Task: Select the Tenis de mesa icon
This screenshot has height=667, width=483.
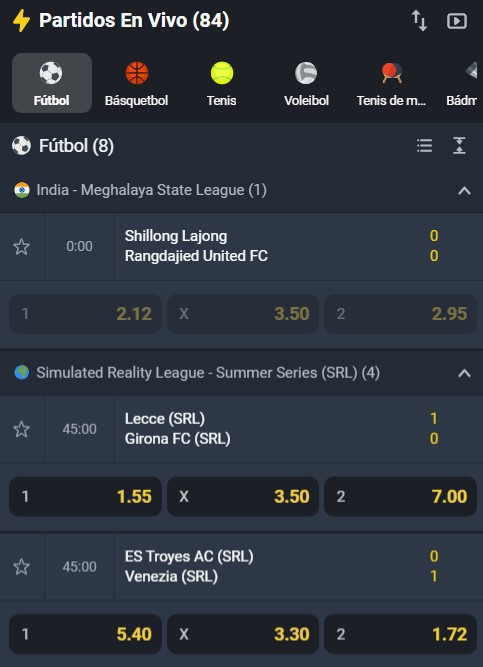Action: pos(392,73)
